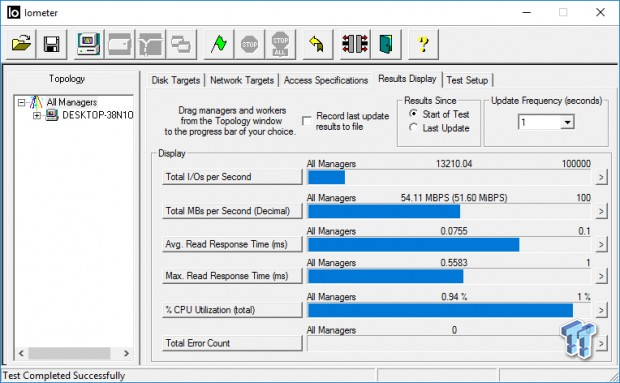The image size is (620, 383).
Task: Click the Iometer title bar logo
Action: [13, 13]
